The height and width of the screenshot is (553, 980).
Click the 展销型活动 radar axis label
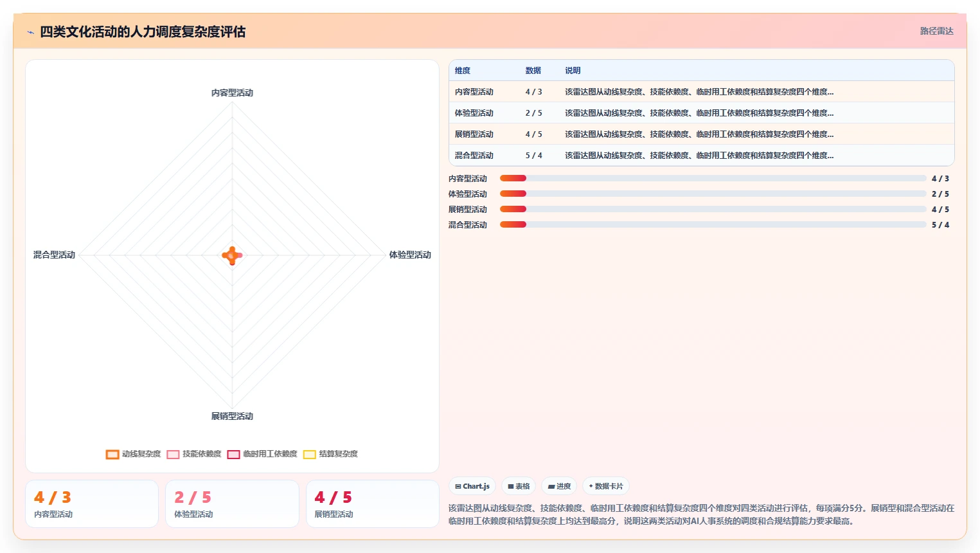pyautogui.click(x=232, y=417)
